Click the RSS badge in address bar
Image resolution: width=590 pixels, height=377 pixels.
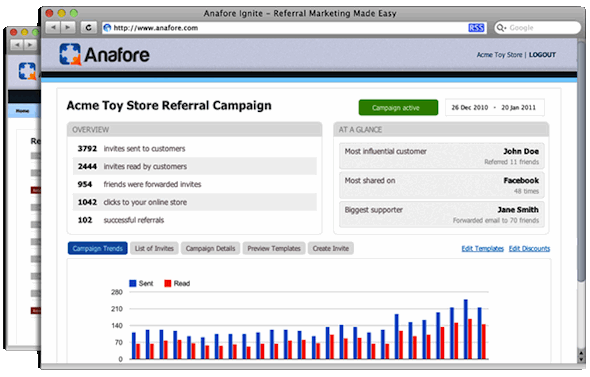pyautogui.click(x=476, y=28)
